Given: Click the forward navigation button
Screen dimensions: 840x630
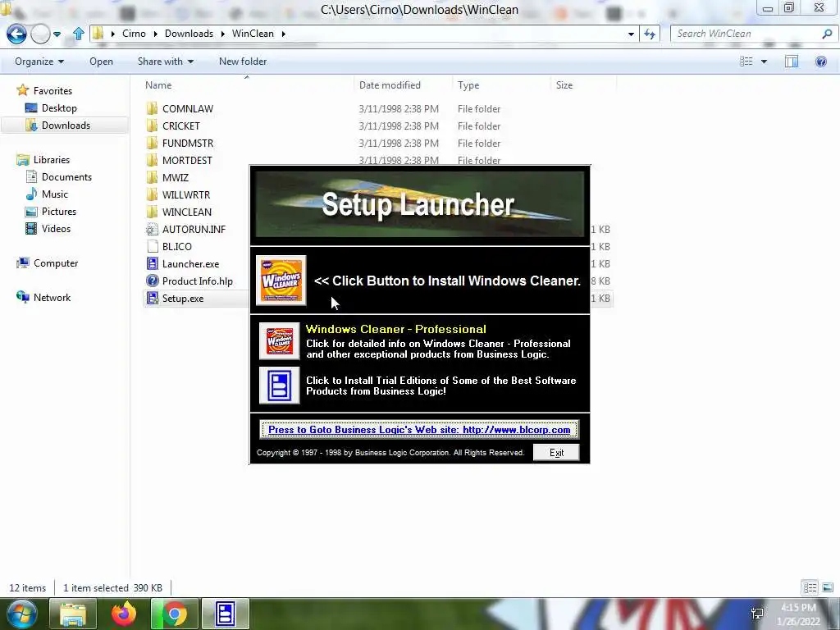Looking at the screenshot, I should tap(40, 34).
